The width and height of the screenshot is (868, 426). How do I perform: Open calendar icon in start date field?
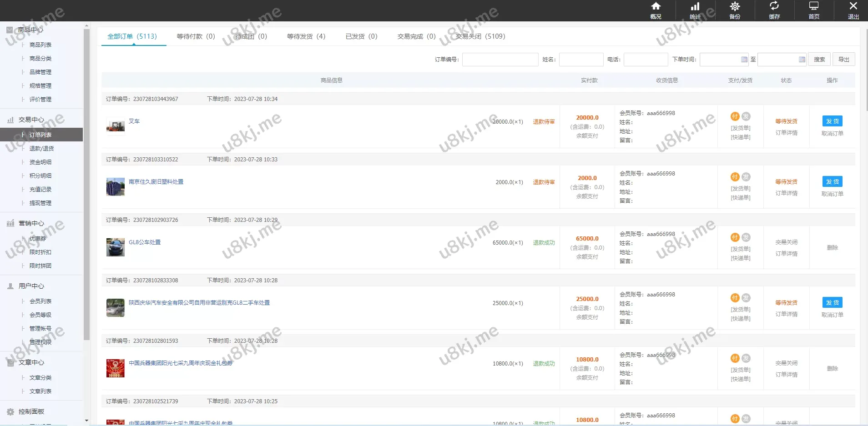(744, 60)
